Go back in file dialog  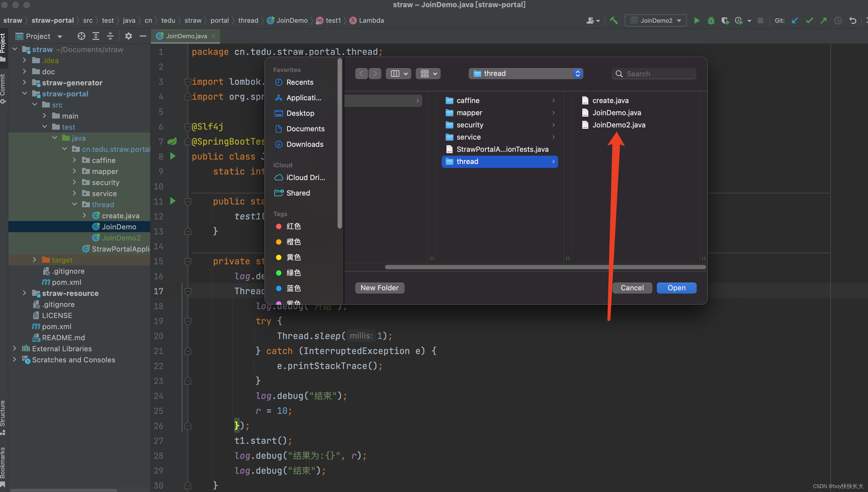pos(361,73)
